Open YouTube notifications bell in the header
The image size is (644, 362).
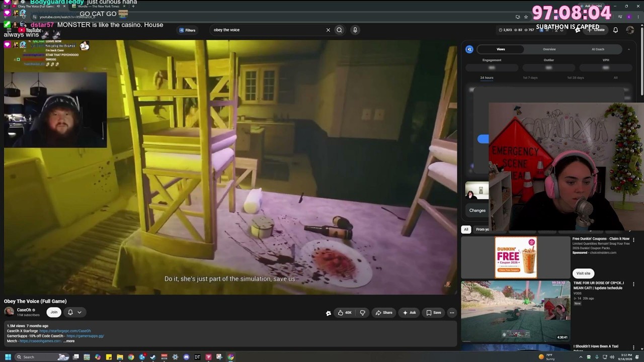[615, 30]
